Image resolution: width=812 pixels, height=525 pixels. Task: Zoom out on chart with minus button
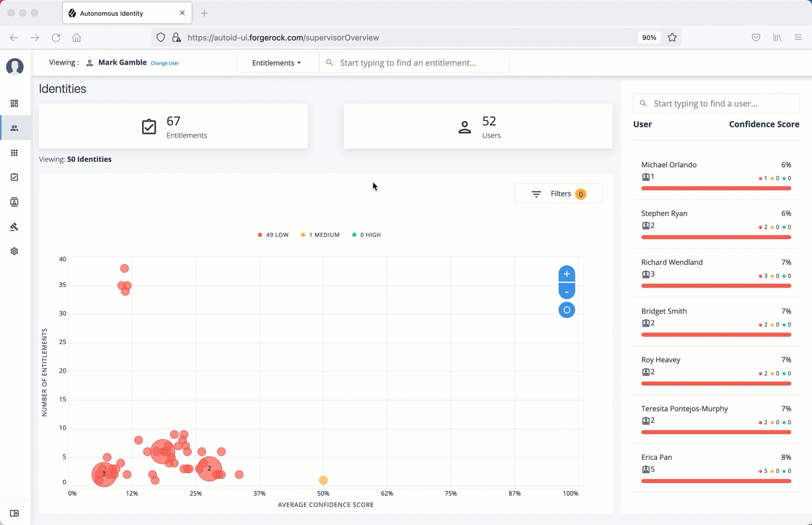[567, 291]
